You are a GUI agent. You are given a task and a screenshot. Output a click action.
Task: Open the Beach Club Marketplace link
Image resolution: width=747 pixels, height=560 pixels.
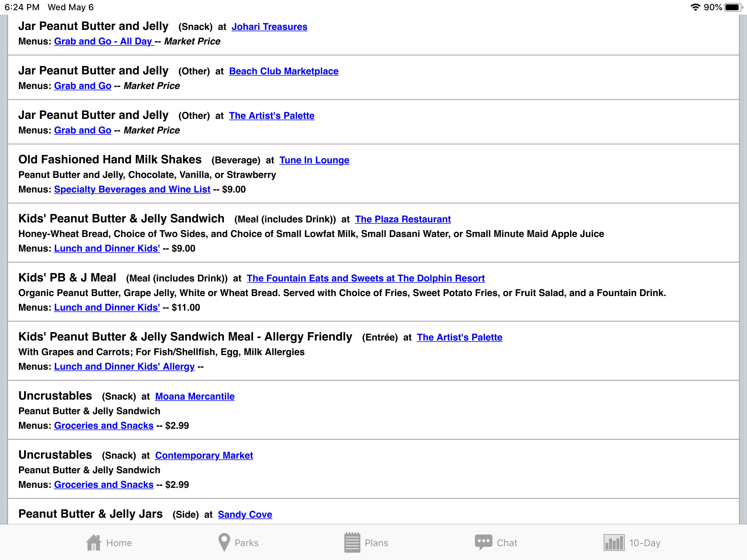tap(283, 71)
